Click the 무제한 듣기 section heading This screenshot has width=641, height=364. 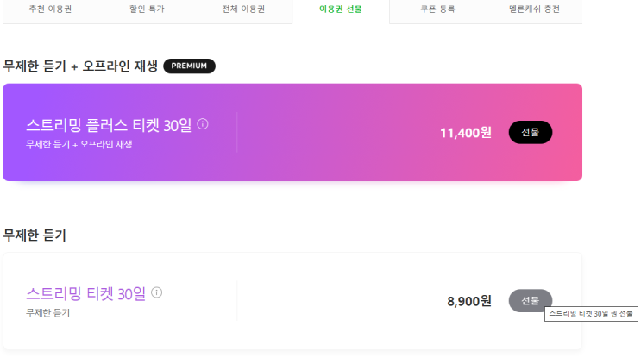pos(35,235)
